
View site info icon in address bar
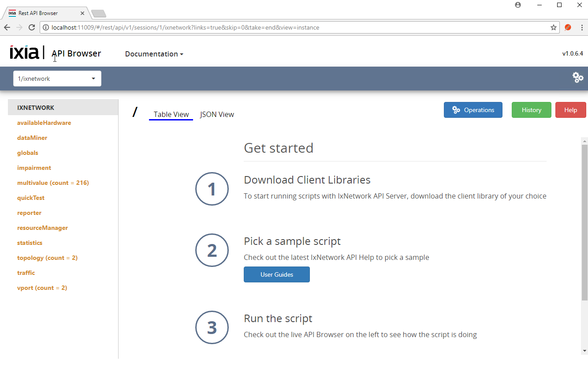pos(46,27)
